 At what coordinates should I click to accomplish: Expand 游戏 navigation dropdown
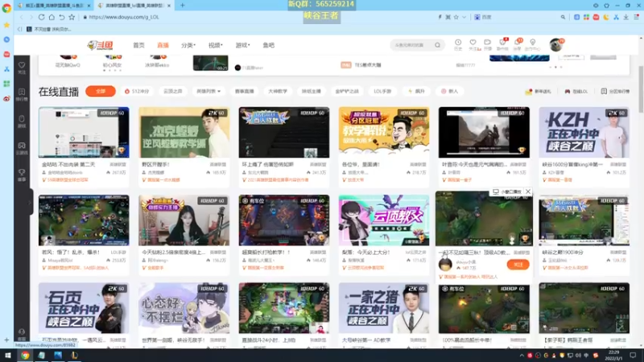click(x=242, y=45)
